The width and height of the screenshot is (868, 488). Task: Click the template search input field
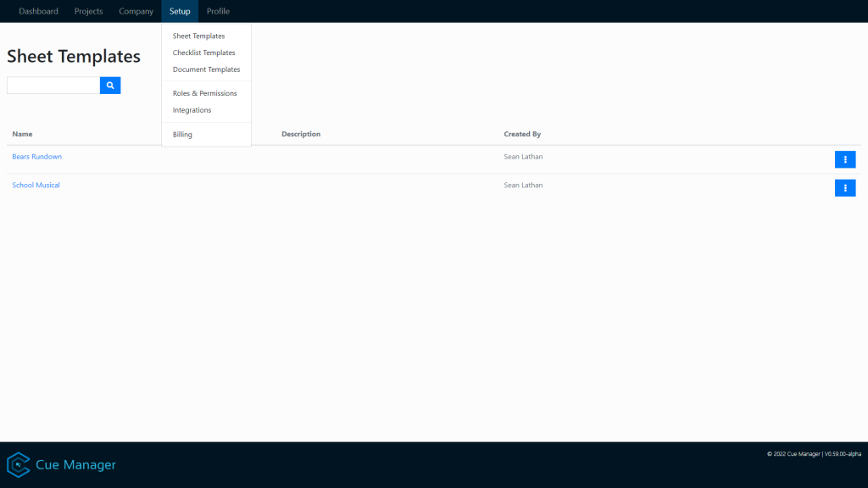[x=53, y=85]
